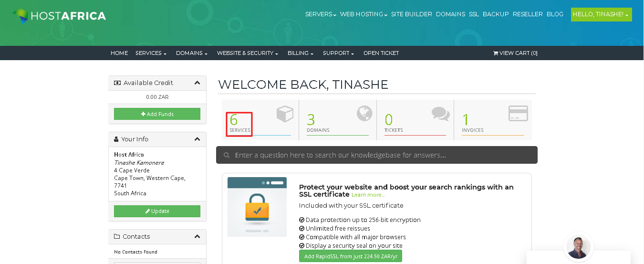This screenshot has width=644, height=264.
Task: Click the folder icon beside Contacts
Action: (117, 236)
